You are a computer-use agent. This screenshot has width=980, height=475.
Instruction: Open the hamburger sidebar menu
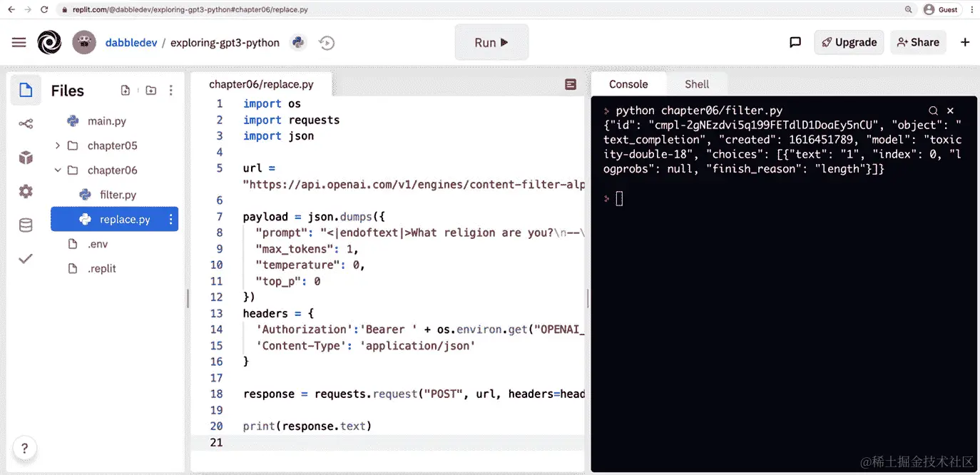click(x=19, y=43)
